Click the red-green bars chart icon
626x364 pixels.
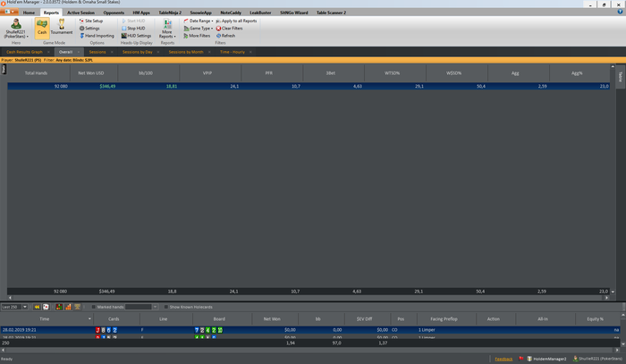[59, 307]
